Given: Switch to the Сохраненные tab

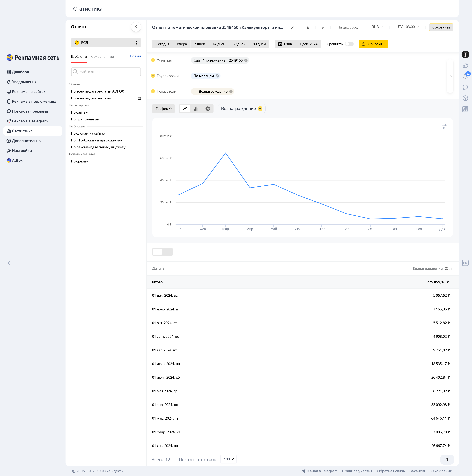Looking at the screenshot, I should (x=102, y=57).
